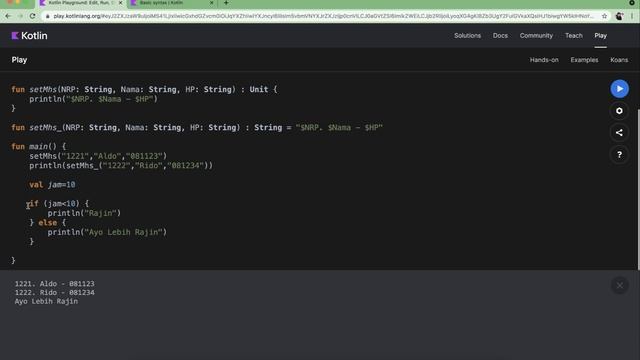Click the 'val jam=10' code line
The height and width of the screenshot is (360, 640).
(x=52, y=184)
